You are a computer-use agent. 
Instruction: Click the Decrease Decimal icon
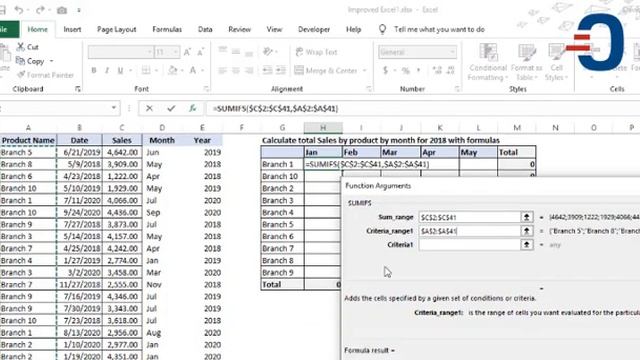click(x=451, y=70)
